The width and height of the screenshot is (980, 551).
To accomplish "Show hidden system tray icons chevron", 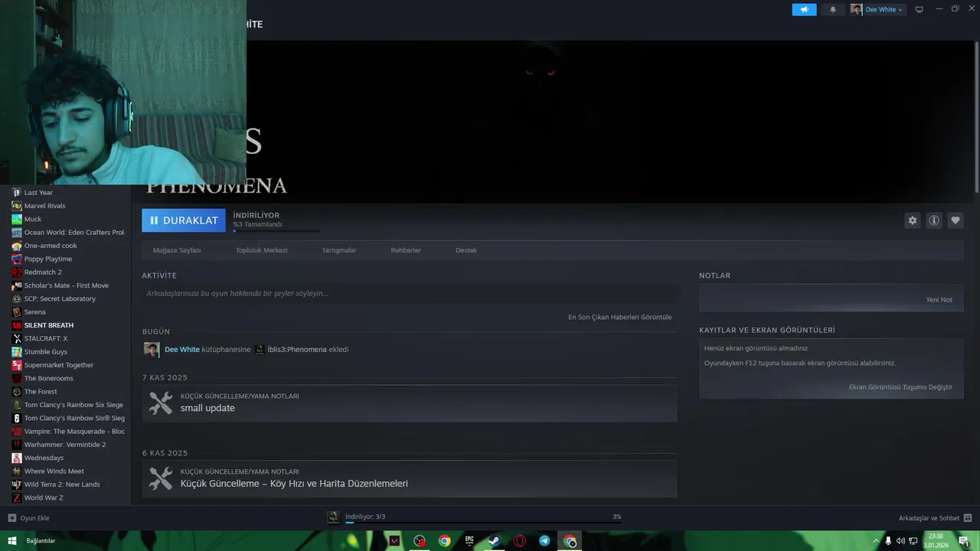I will tap(876, 541).
